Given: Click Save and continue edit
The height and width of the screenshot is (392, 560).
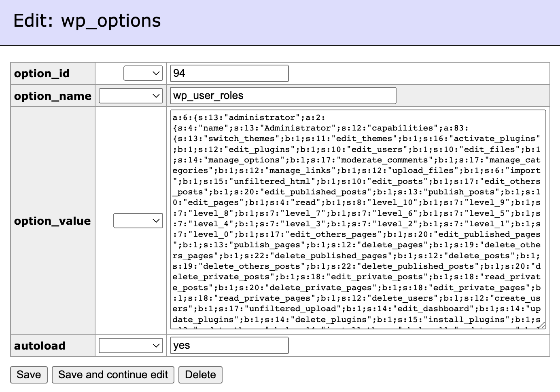Looking at the screenshot, I should point(113,375).
